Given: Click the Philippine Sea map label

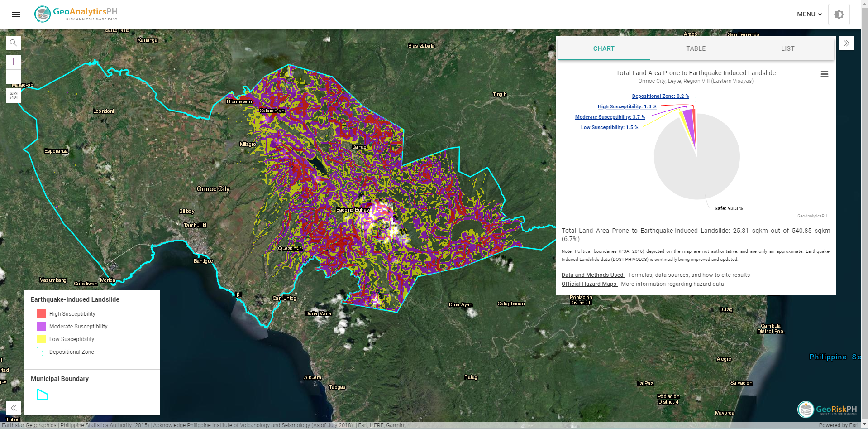Looking at the screenshot, I should pos(835,357).
